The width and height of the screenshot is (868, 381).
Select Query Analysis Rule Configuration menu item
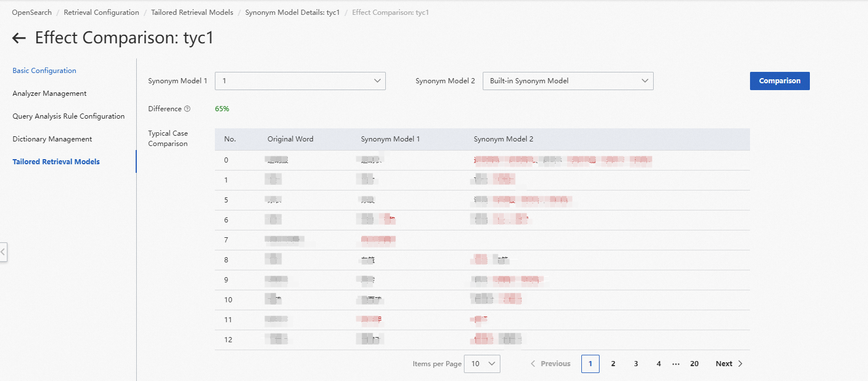click(68, 116)
